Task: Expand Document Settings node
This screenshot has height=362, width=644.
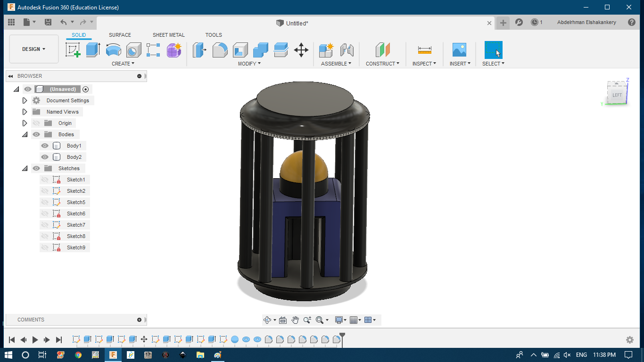Action: pos(25,100)
